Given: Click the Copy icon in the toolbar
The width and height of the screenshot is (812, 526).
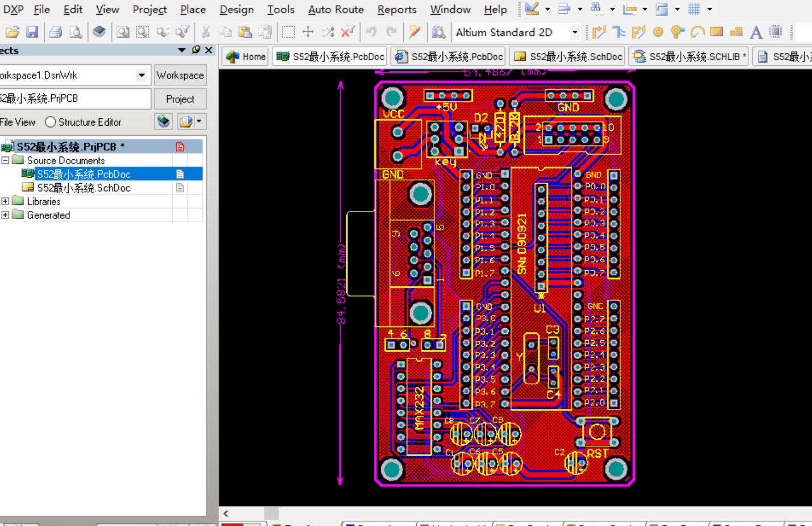Looking at the screenshot, I should pos(225,32).
